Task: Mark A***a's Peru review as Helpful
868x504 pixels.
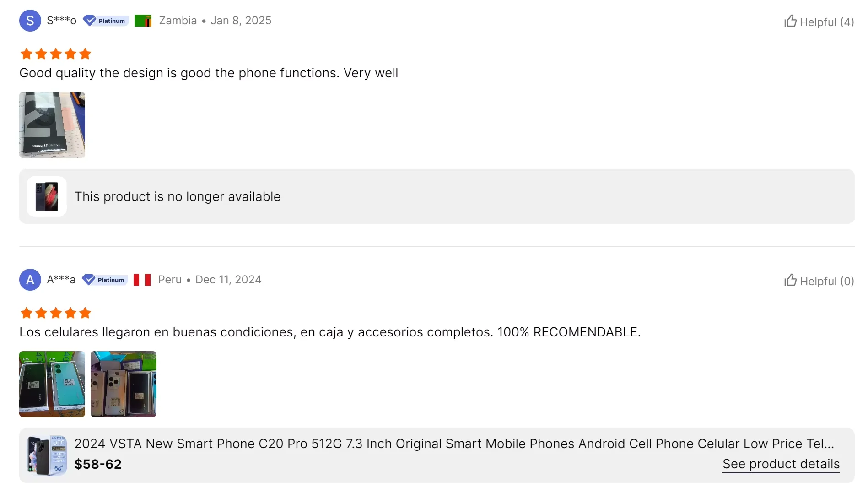Action: tap(819, 281)
